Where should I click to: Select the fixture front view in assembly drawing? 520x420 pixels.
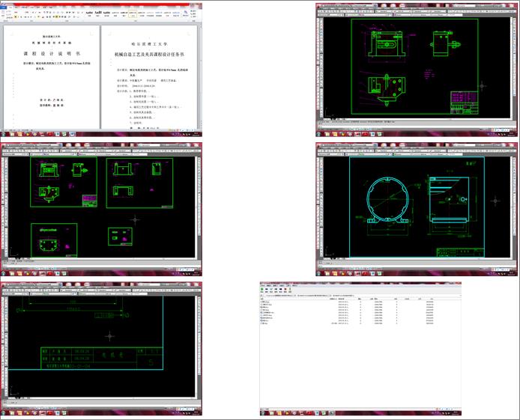coord(387,43)
